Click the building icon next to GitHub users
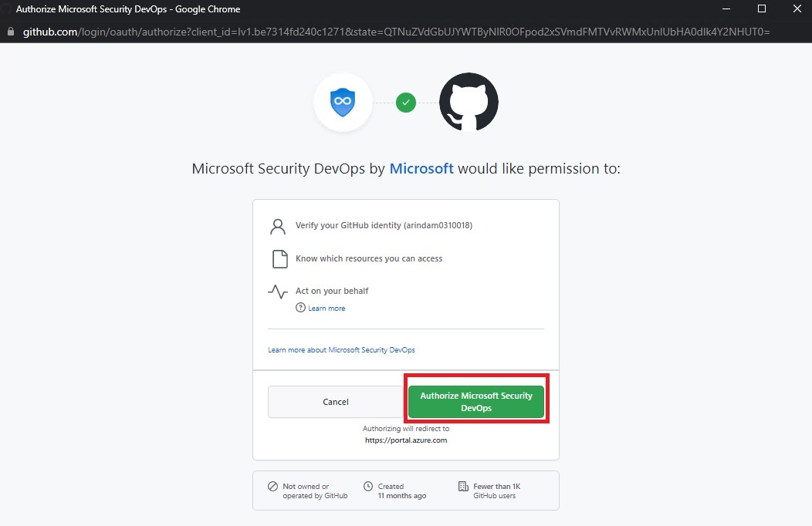Viewport: 812px width, 526px height. (463, 486)
